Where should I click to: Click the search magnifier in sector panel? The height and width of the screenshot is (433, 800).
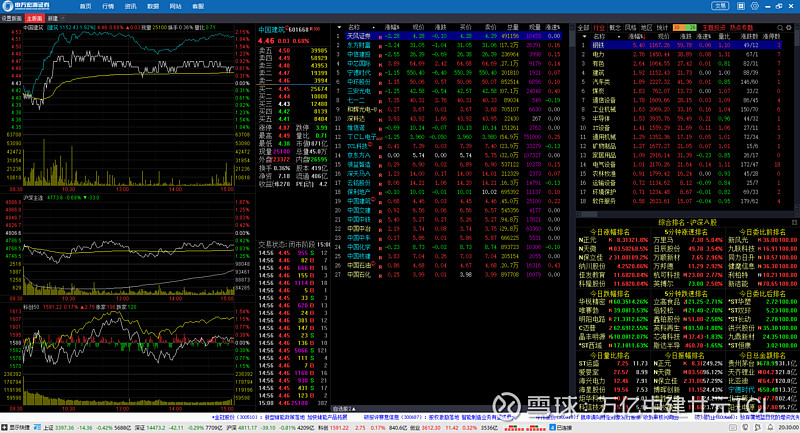780,28
